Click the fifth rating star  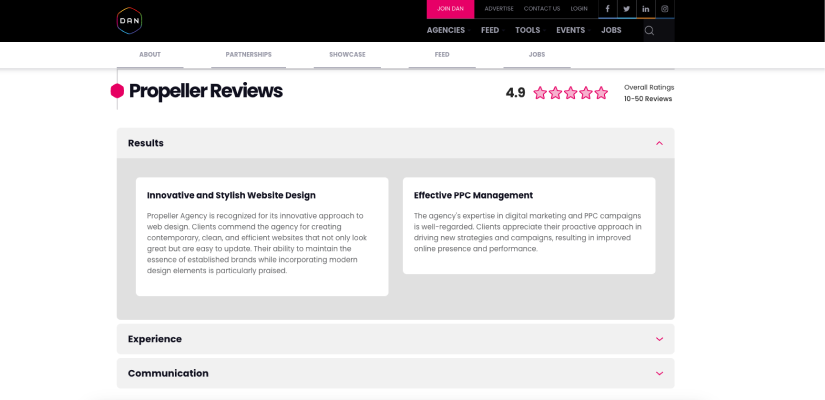pos(601,93)
